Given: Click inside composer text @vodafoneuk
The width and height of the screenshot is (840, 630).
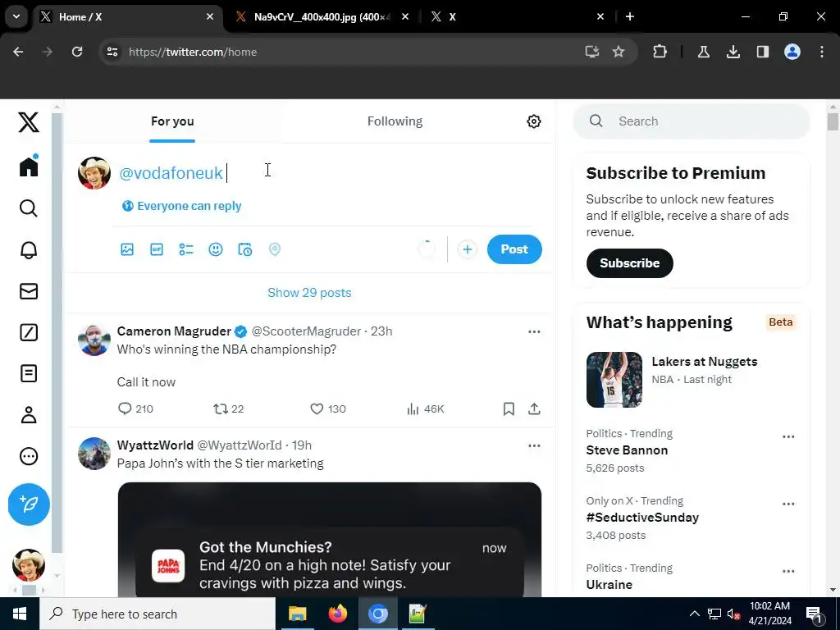Looking at the screenshot, I should click(x=171, y=173).
